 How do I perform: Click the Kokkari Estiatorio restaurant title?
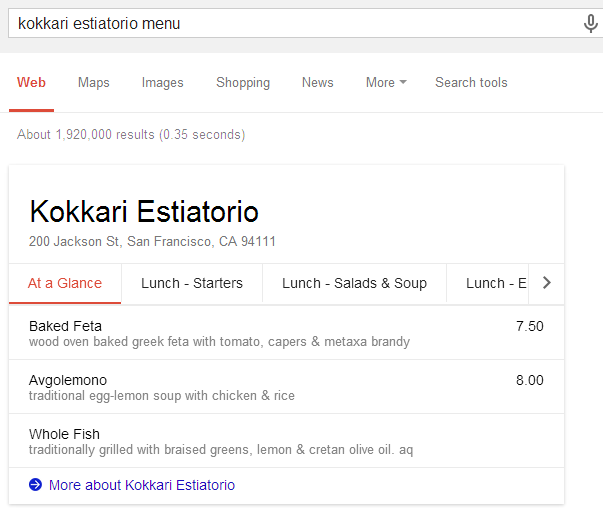(144, 211)
